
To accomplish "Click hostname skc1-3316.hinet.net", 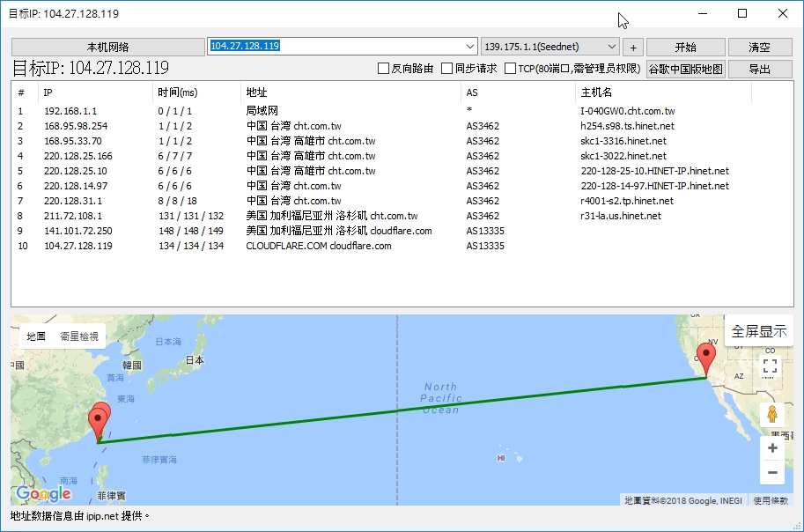I will pyautogui.click(x=623, y=141).
